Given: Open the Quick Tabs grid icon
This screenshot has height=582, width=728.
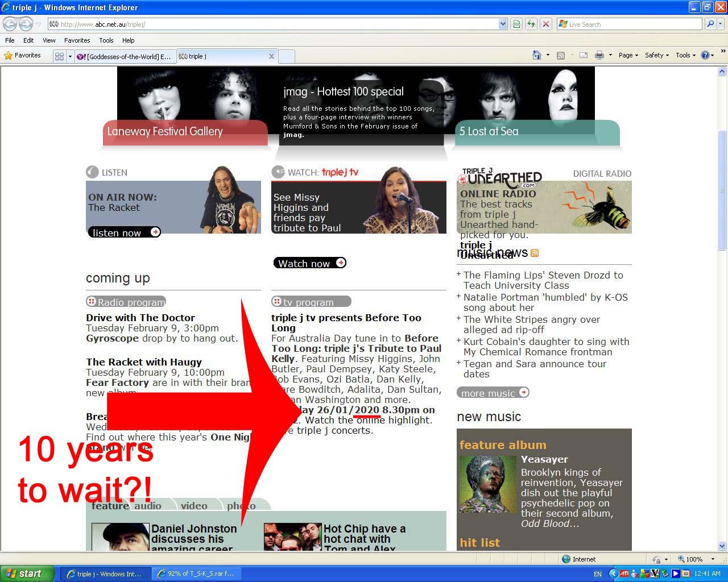Looking at the screenshot, I should (x=59, y=56).
